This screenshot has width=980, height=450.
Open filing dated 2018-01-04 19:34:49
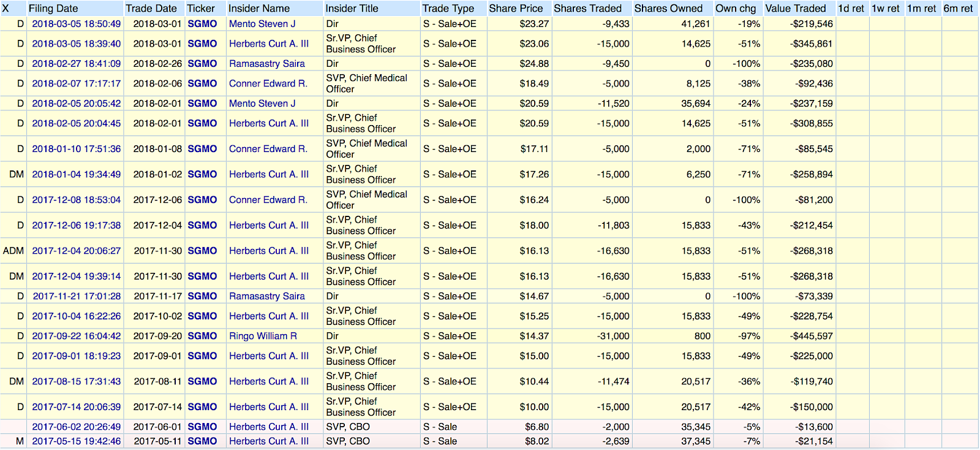tap(77, 174)
